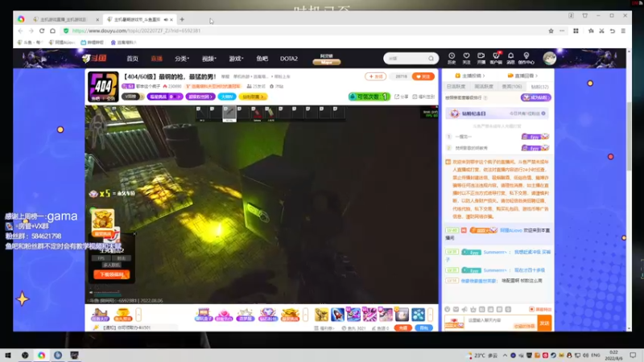Open the 历史 history clock icon
644x362 pixels.
tap(452, 58)
